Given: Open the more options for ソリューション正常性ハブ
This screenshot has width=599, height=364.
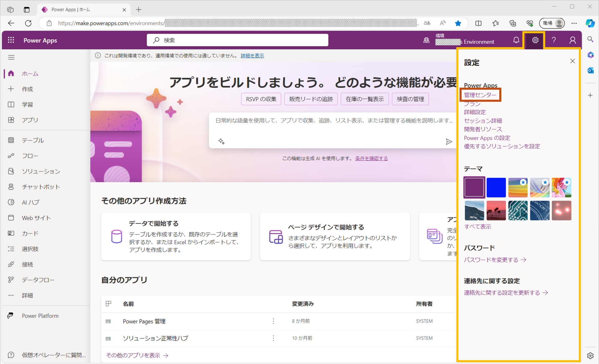Looking at the screenshot, I should [x=273, y=338].
